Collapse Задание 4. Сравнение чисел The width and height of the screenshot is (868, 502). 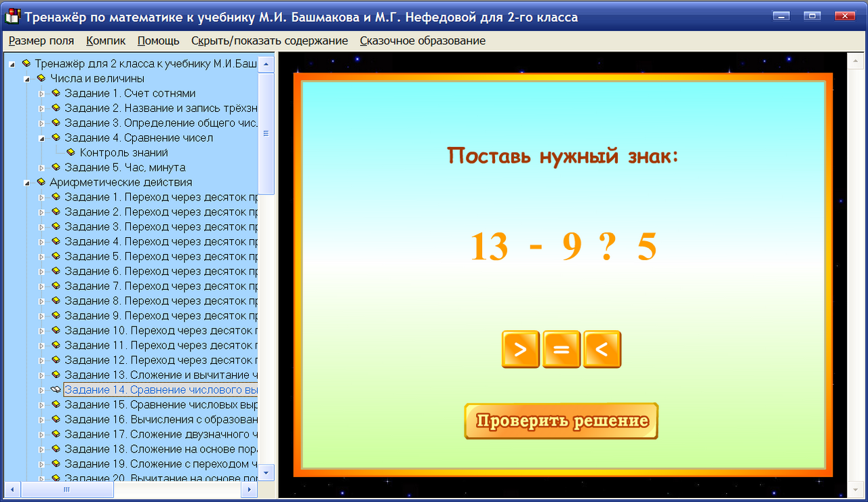pos(41,138)
